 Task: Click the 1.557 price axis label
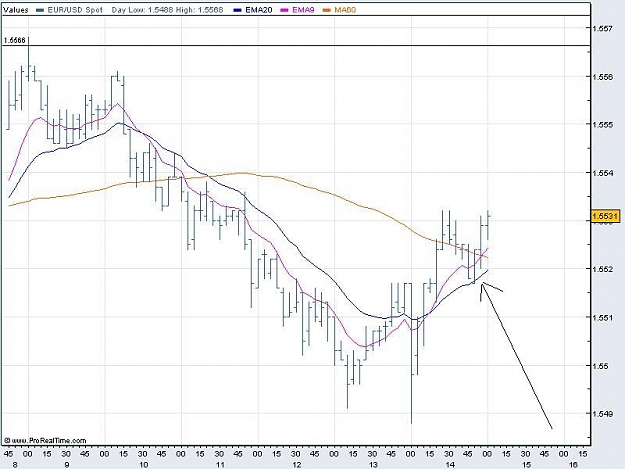point(602,28)
